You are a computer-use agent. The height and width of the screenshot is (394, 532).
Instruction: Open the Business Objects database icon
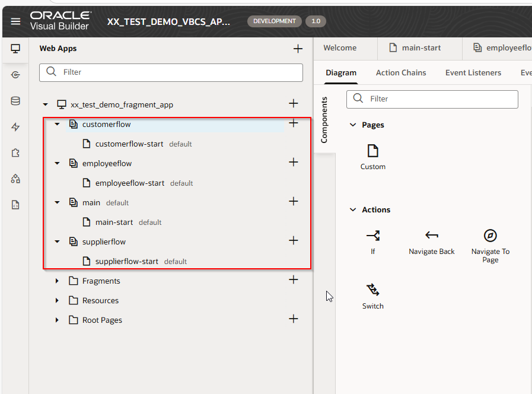point(15,101)
